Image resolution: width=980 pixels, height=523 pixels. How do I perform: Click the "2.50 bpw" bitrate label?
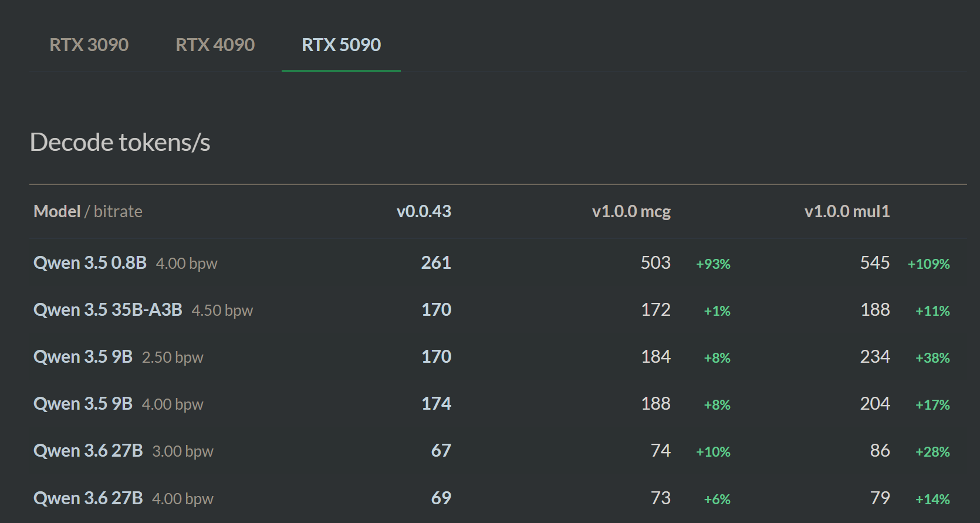click(173, 357)
